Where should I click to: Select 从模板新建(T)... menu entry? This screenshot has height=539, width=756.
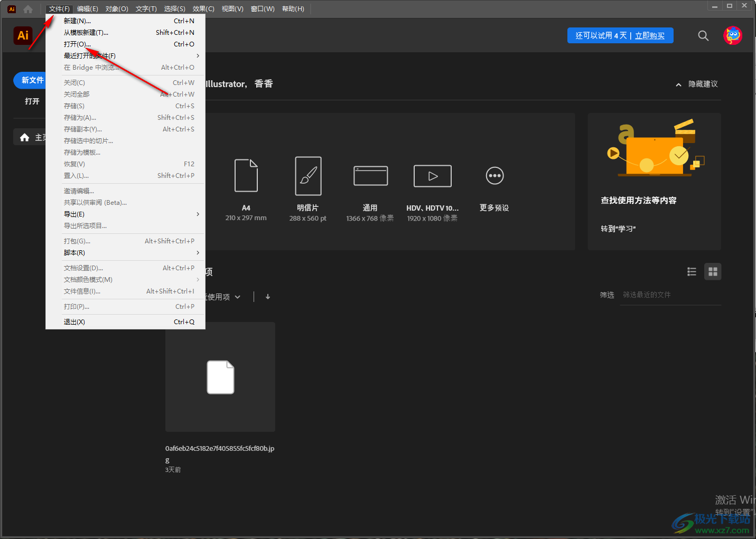126,32
